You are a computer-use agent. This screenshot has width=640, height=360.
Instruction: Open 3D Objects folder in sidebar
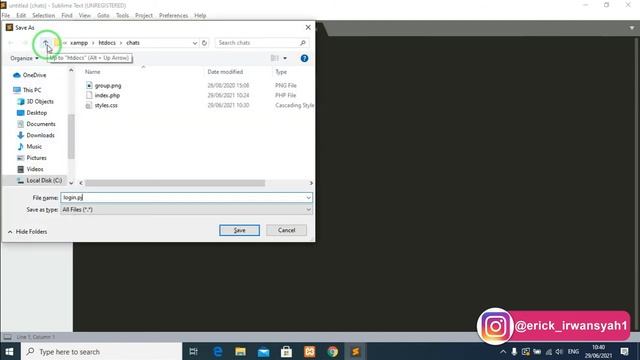36,101
